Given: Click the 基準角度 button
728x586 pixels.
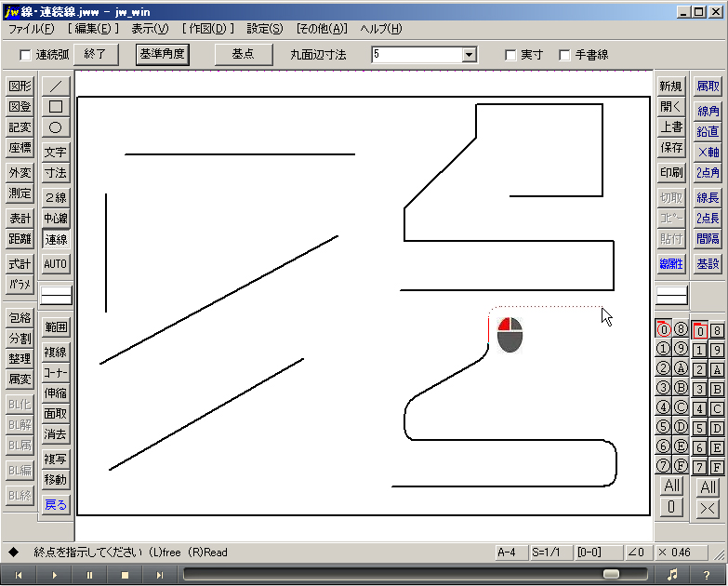Looking at the screenshot, I should [x=163, y=54].
